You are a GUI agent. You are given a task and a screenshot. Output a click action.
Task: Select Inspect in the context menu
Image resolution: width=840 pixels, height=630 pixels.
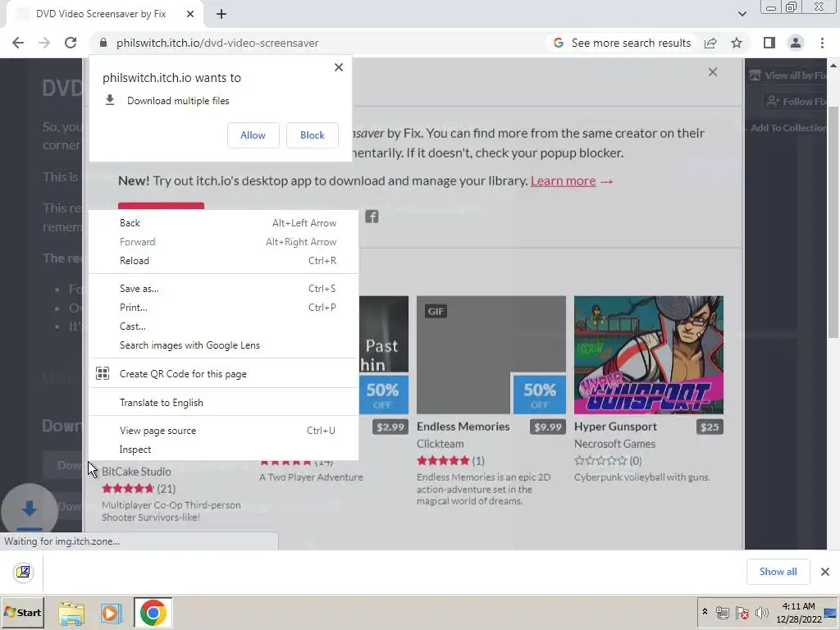click(x=223, y=450)
